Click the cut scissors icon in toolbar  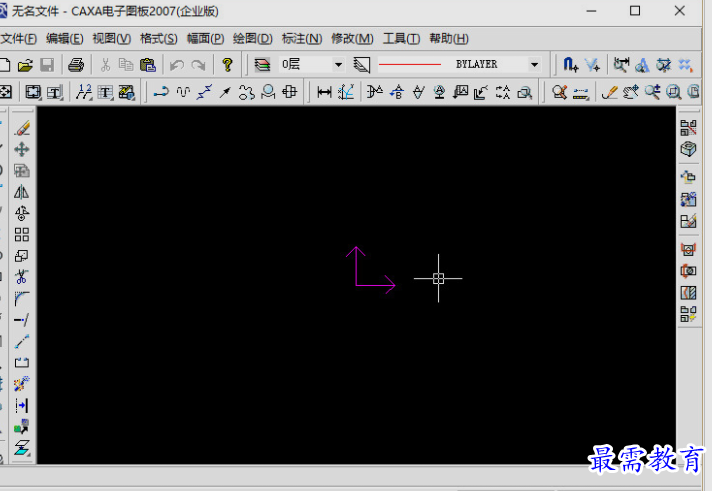105,65
